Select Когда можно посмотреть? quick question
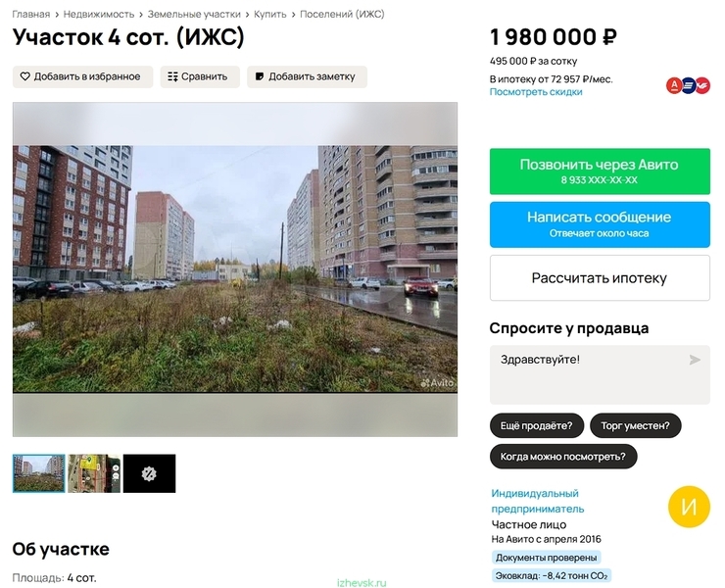The image size is (725, 588). [563, 457]
